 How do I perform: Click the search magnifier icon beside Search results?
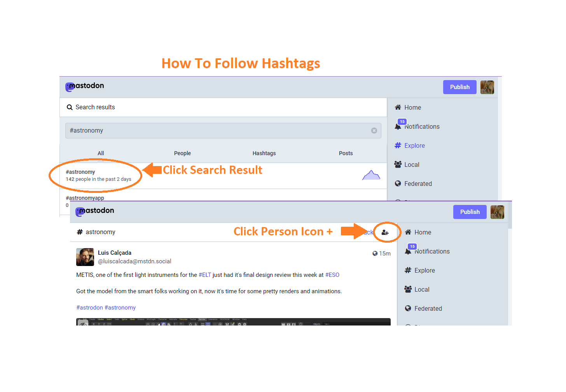point(70,107)
